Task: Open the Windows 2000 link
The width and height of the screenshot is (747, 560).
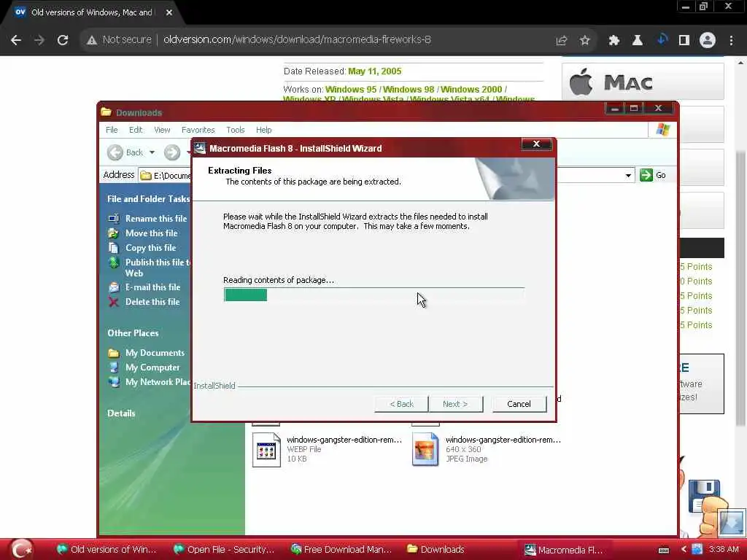Action: 471,90
